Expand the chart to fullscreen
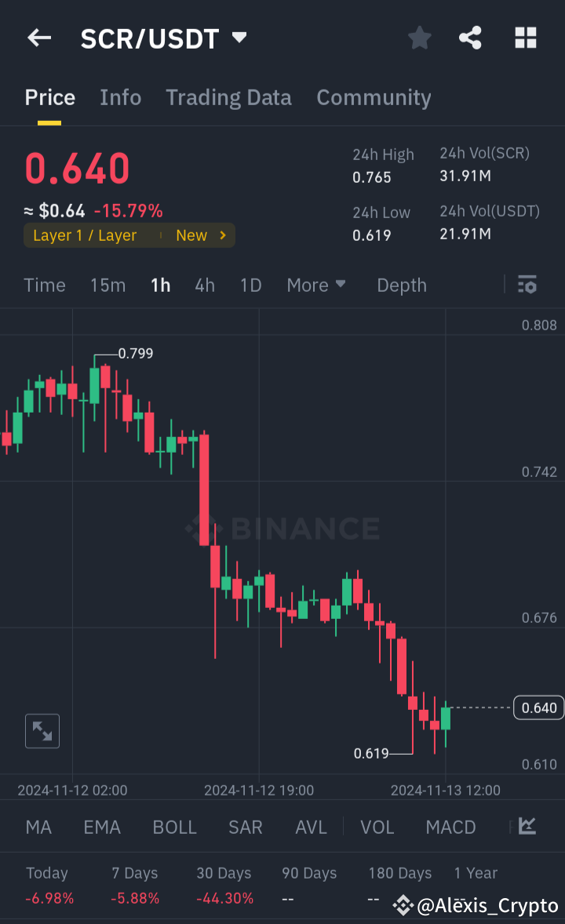 click(42, 730)
